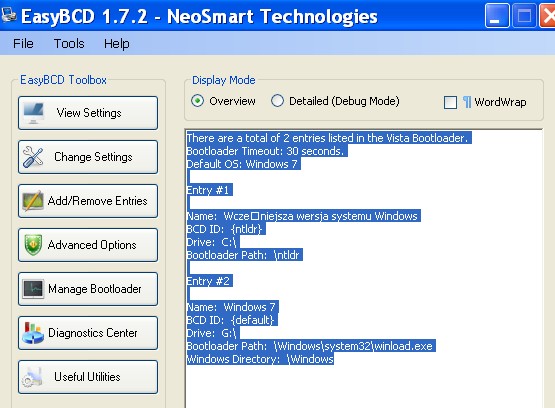Click the 'Default OS: Windows 7' line
Viewport: 555px width, 408px height.
[x=244, y=164]
